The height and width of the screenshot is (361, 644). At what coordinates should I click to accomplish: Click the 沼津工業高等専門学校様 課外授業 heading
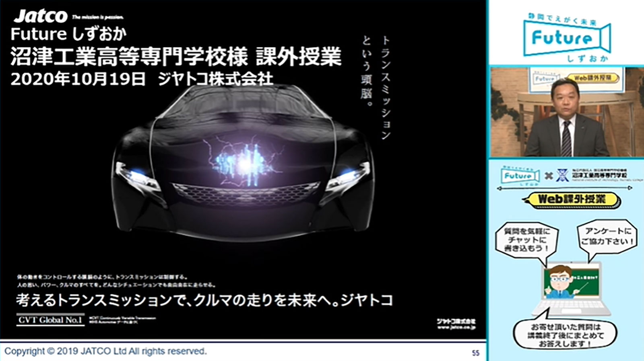[176, 56]
